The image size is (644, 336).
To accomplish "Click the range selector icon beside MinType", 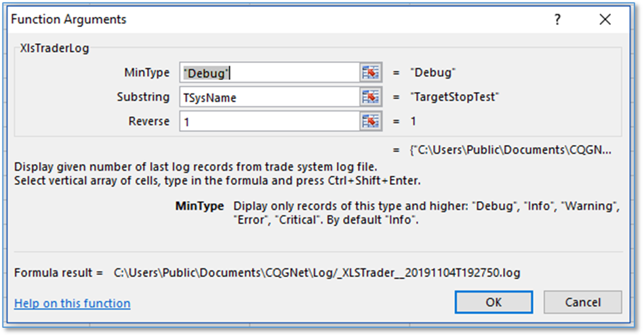I will pyautogui.click(x=369, y=73).
